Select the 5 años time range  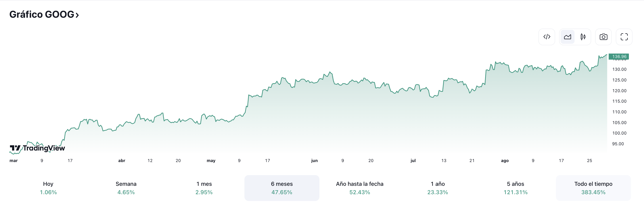(x=515, y=188)
